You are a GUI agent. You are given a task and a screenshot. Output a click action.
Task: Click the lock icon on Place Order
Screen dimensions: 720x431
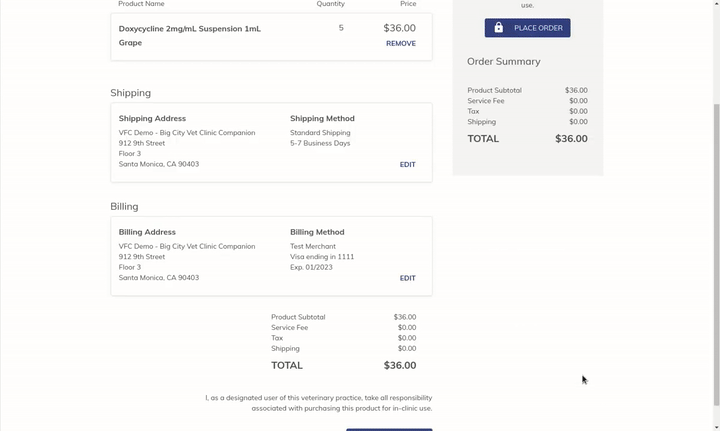click(x=499, y=28)
